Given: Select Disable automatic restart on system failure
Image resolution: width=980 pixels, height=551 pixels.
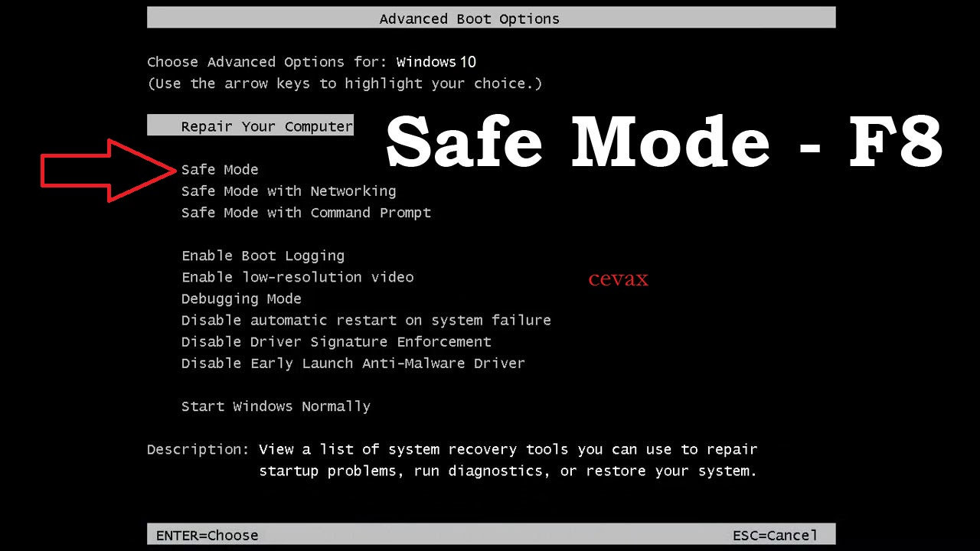Looking at the screenshot, I should 366,320.
